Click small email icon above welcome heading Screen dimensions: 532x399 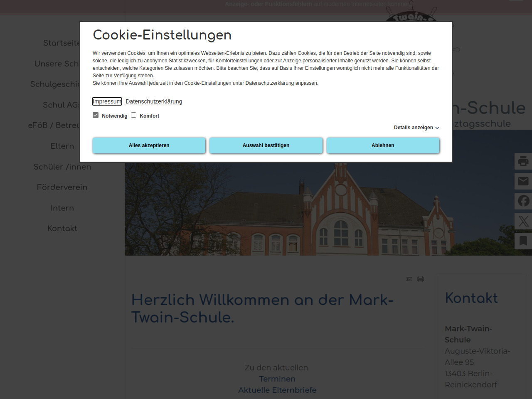[409, 279]
